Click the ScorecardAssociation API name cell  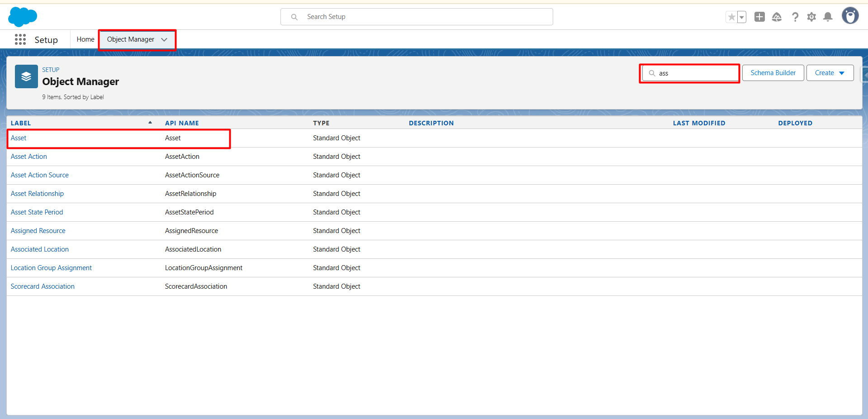196,286
